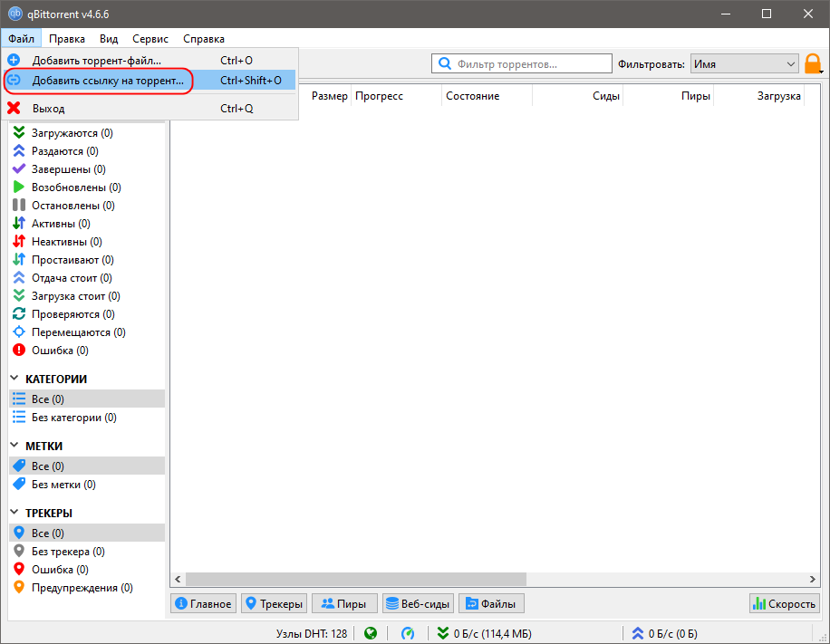
Task: Click the orange lock icon in toolbar
Action: click(x=813, y=64)
